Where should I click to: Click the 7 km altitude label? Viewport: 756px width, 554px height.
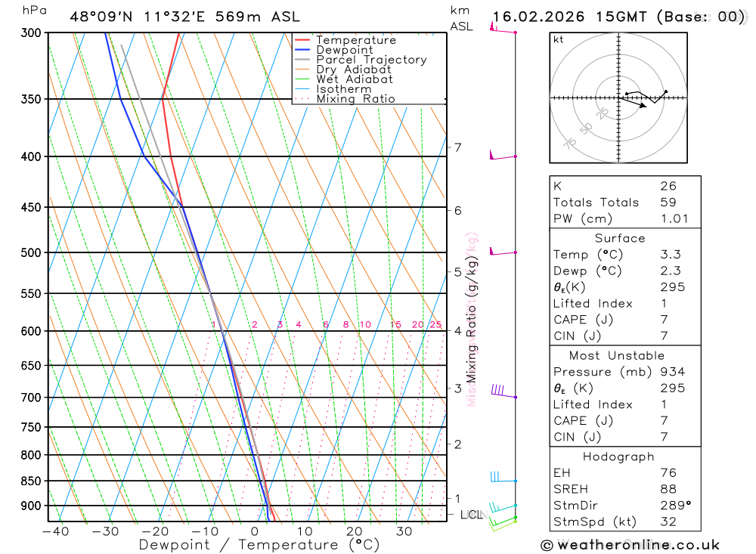point(458,147)
